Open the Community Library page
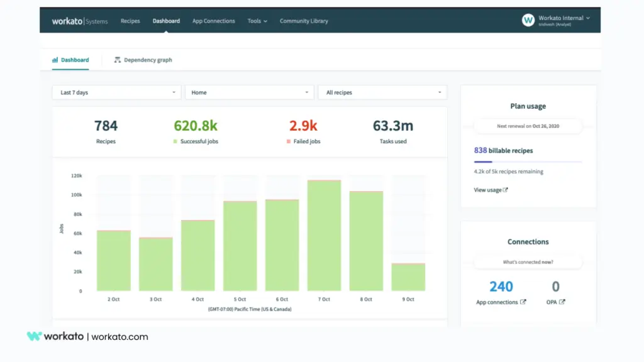 304,21
